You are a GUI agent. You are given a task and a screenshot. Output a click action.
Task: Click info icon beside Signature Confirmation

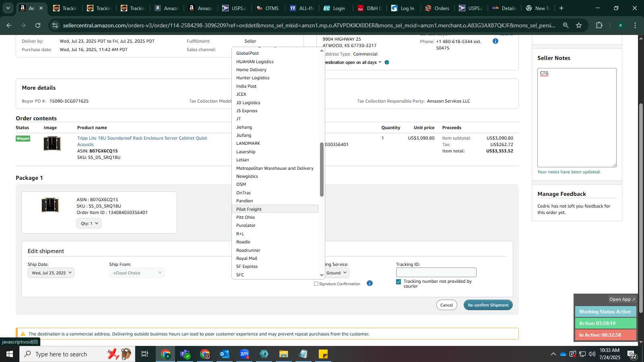[x=369, y=284]
